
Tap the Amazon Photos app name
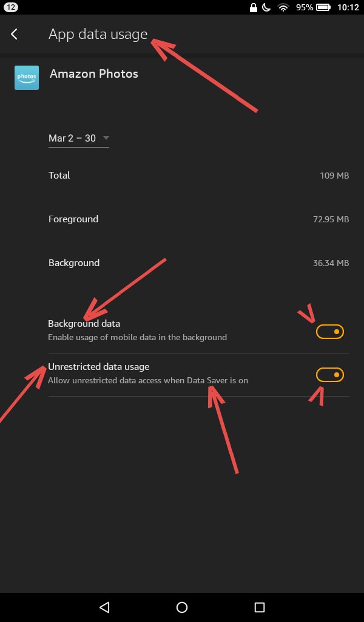point(94,74)
